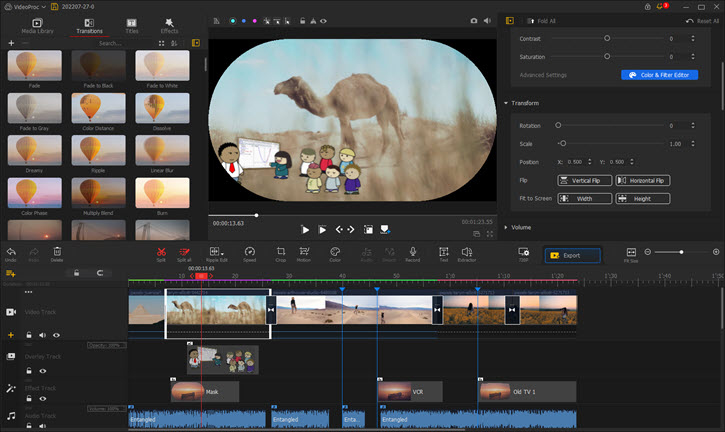Click the Split tool in the toolbar
725x432 pixels.
point(160,252)
